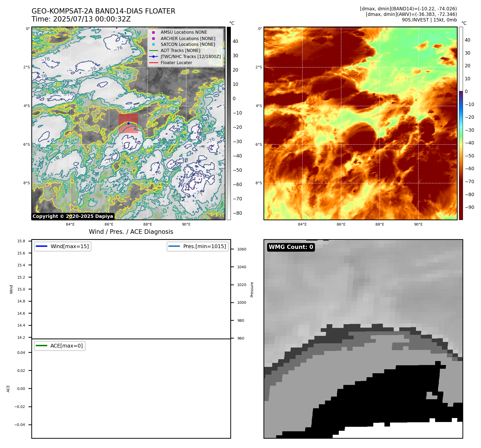Click the colored water vapor map panel
481x448 pixels.
click(x=360, y=123)
